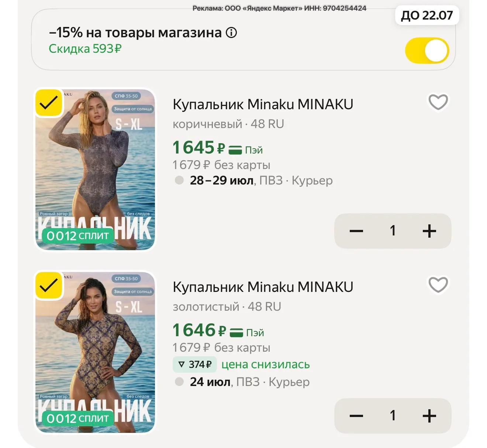The width and height of the screenshot is (487, 448).
Task: Decrease quantity of the brown swimsuit
Action: (356, 231)
